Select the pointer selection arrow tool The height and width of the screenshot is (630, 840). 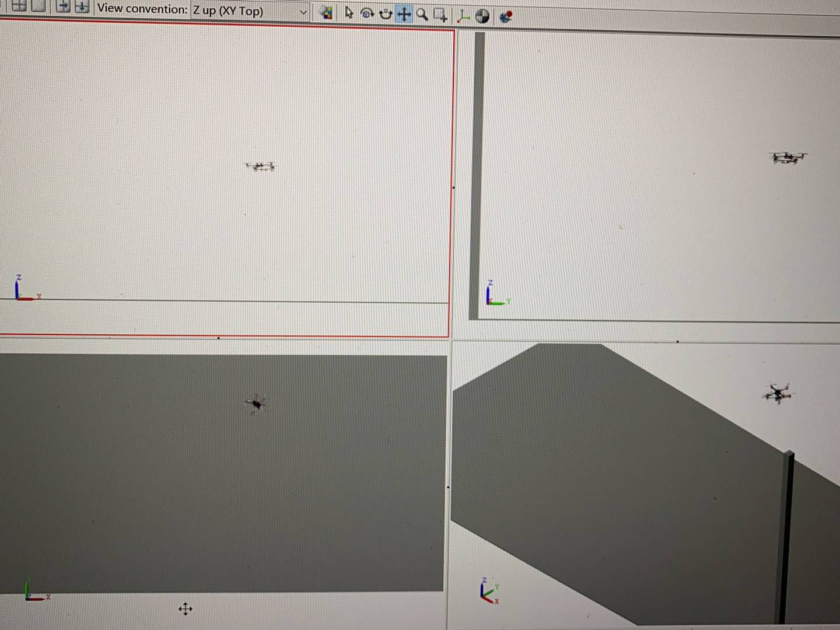(349, 13)
